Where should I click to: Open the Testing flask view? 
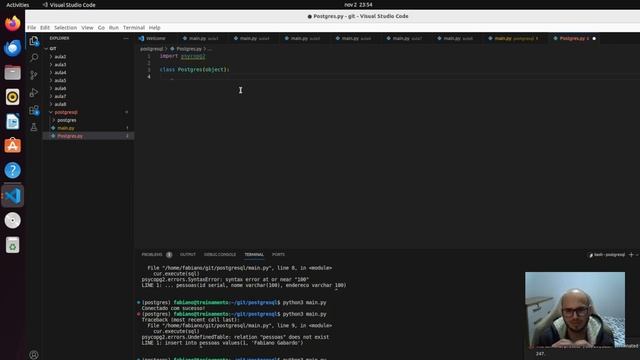(x=34, y=127)
